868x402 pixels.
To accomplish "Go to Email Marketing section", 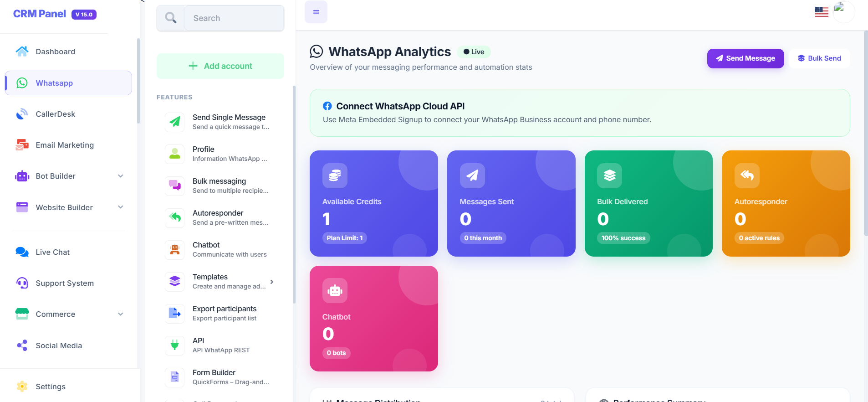I will click(68, 145).
